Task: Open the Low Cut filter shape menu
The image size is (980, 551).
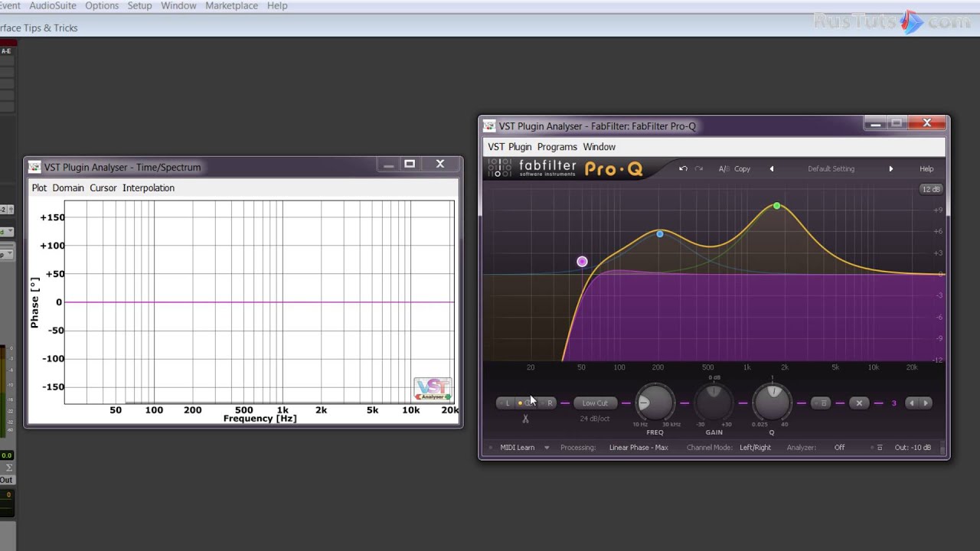Action: [x=595, y=403]
